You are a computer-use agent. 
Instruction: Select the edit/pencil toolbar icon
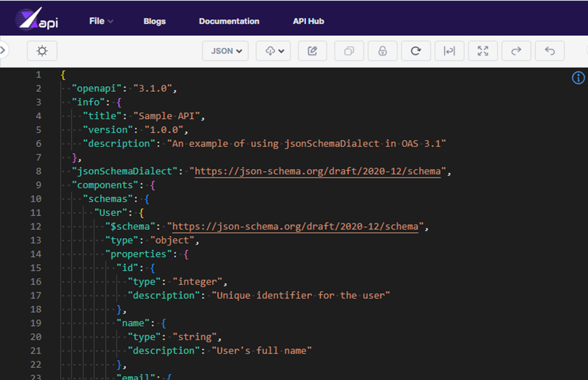coord(312,51)
